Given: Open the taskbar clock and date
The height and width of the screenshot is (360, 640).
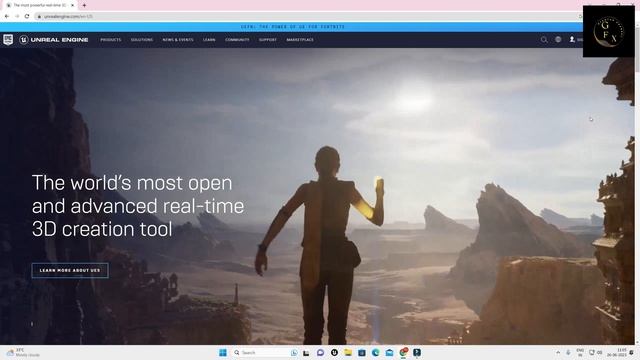Looking at the screenshot, I should [x=616, y=352].
